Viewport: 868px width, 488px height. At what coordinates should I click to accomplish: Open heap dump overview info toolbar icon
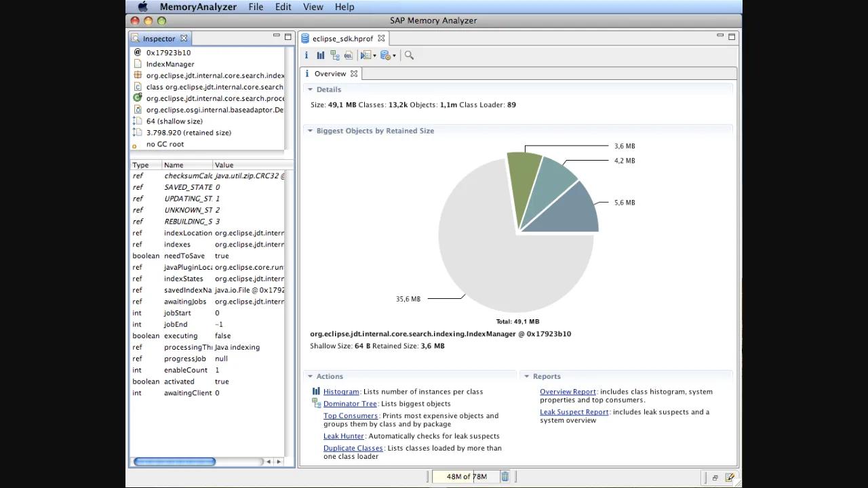coord(307,56)
